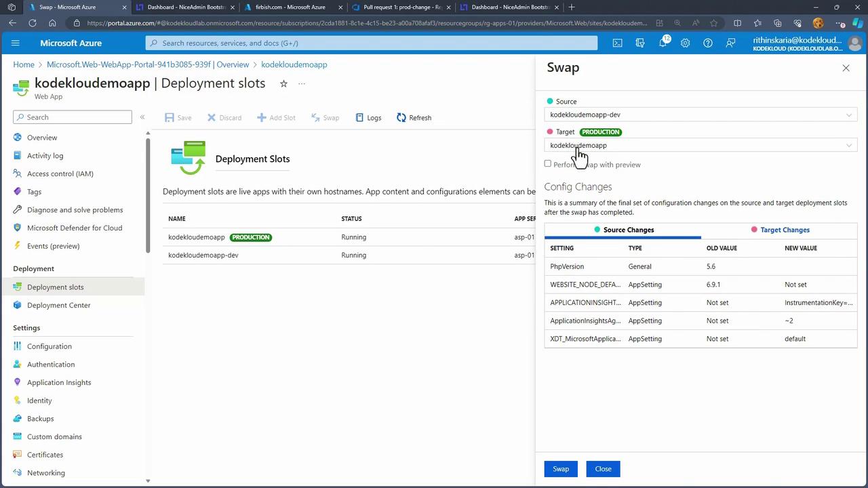Screen dimensions: 868x488
Task: Open Networking in the sidebar
Action: pyautogui.click(x=46, y=473)
